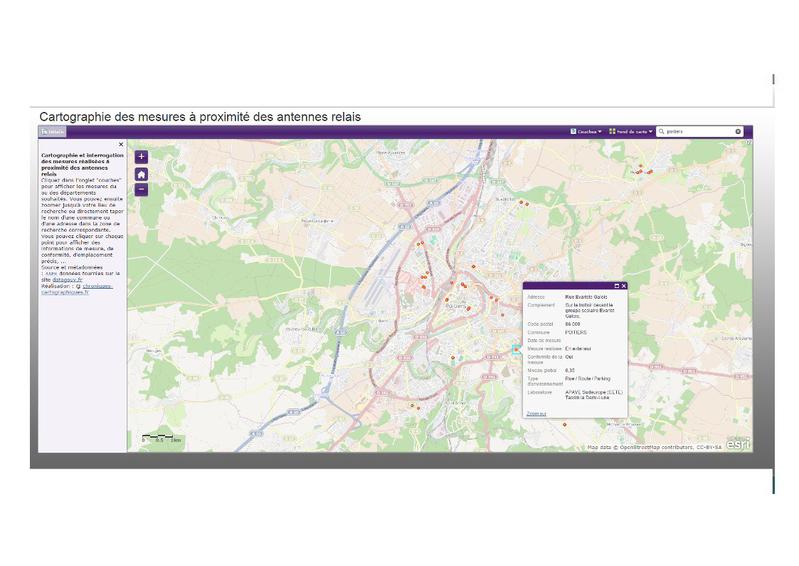Clear the search box text
The image size is (799, 566).
pyautogui.click(x=738, y=131)
